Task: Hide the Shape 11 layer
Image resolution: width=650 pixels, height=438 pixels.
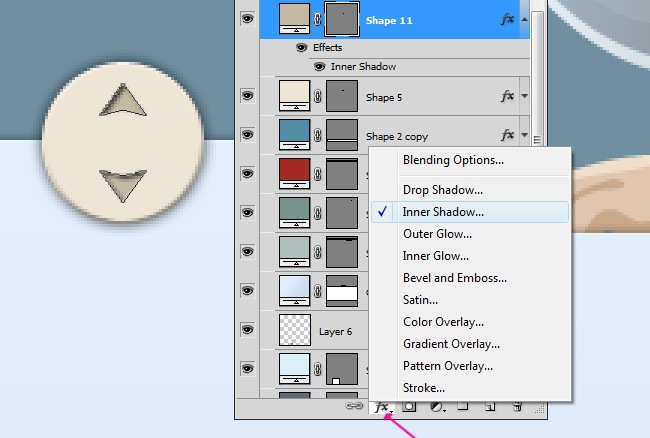Action: point(247,19)
